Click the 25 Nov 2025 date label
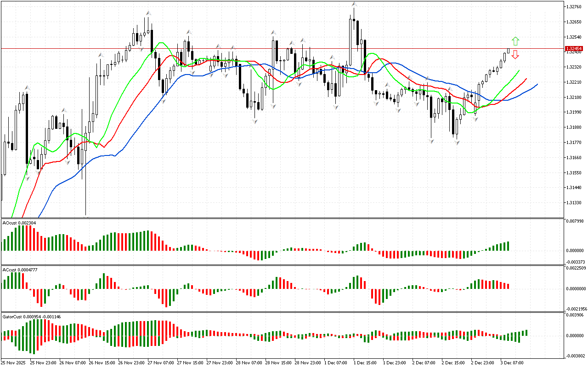Screen dimensions: 588x368 [14, 363]
